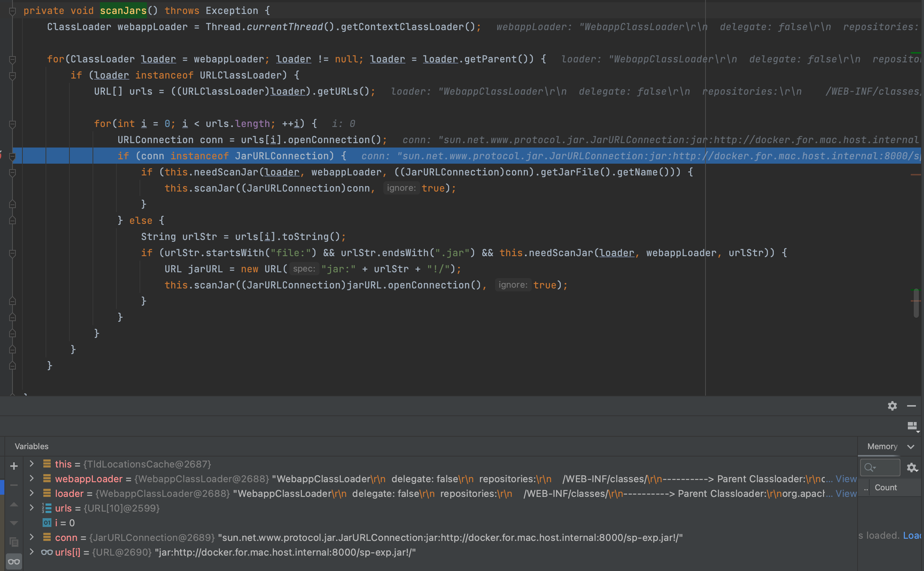Click the Remove Watch minus icon
Viewport: 924px width, 571px height.
point(14,485)
